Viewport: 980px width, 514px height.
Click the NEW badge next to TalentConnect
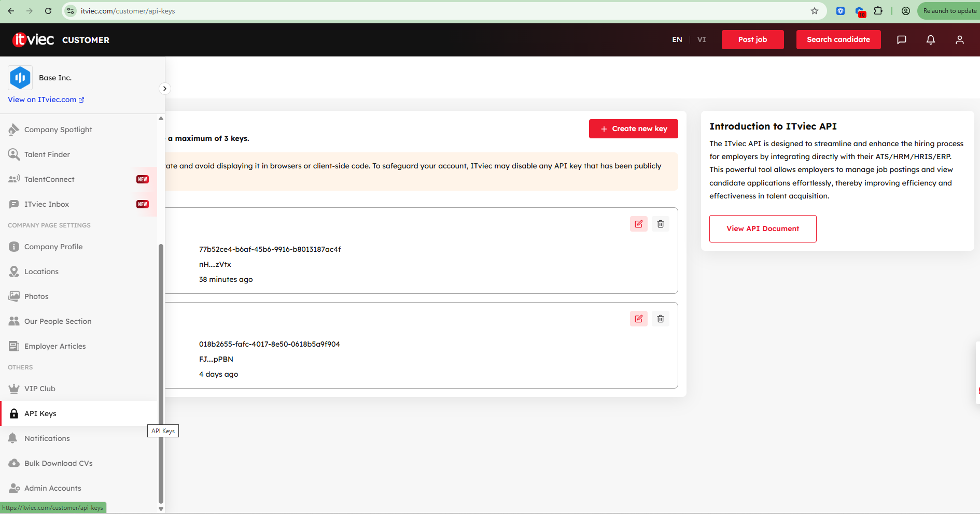143,179
